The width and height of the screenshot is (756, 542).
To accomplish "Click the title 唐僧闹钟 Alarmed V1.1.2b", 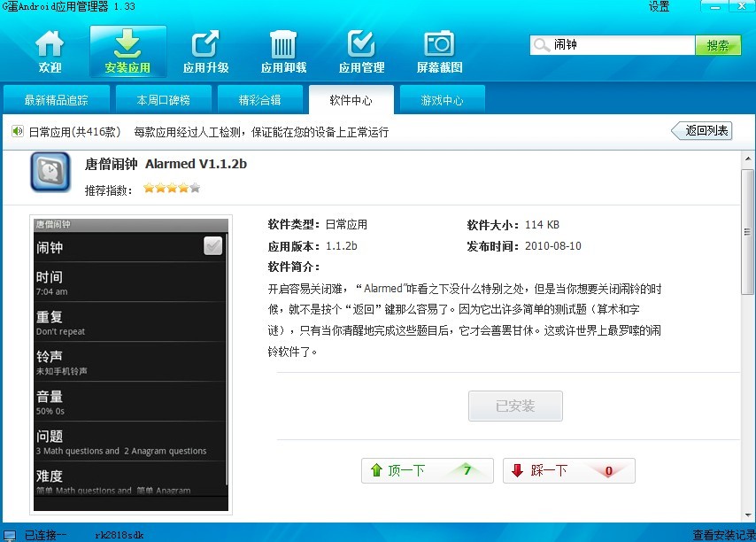I will click(166, 164).
